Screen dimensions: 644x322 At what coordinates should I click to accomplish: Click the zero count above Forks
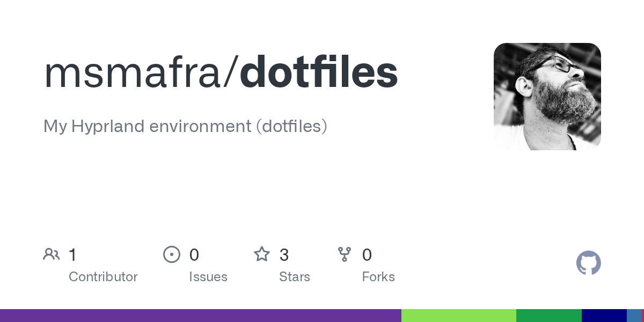point(367,255)
